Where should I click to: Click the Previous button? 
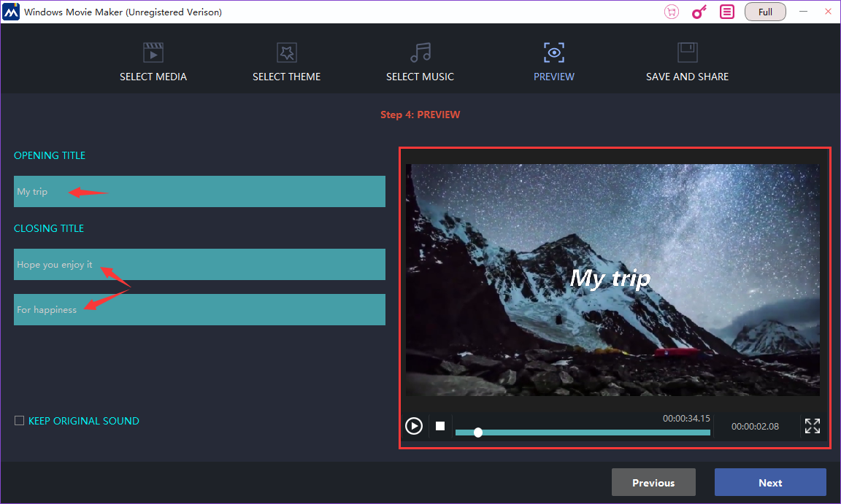[653, 483]
